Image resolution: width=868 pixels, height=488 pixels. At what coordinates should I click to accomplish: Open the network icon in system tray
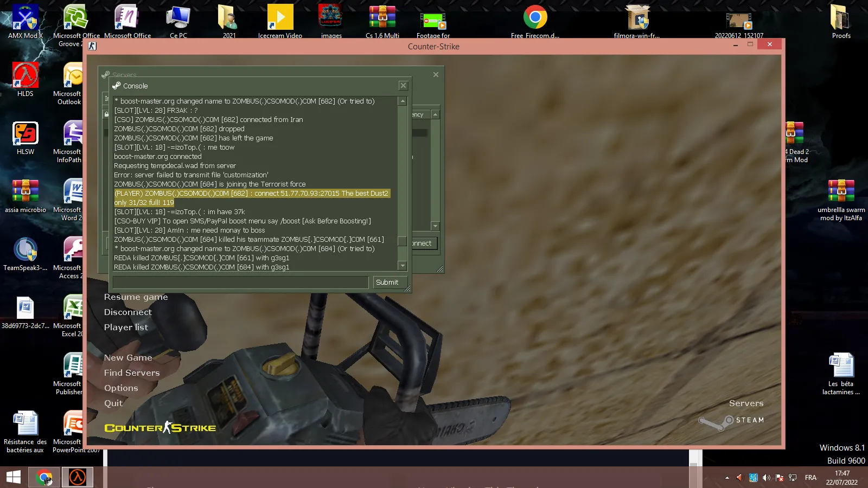pos(792,478)
